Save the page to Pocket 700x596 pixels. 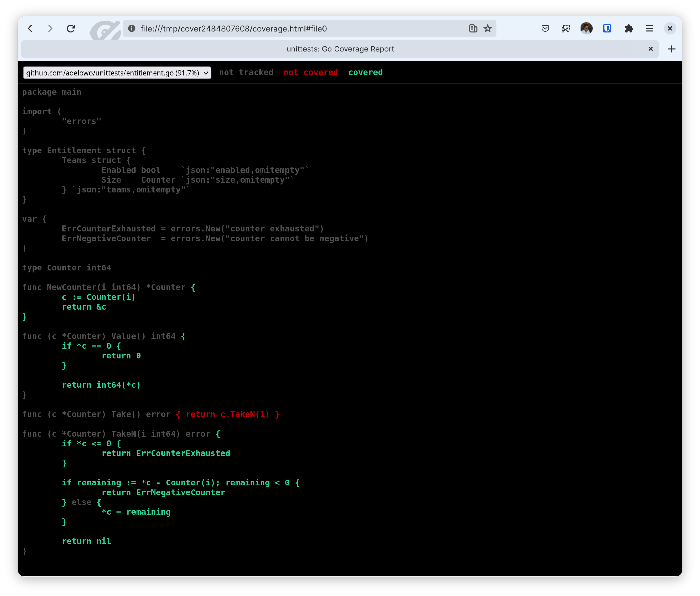[x=545, y=28]
